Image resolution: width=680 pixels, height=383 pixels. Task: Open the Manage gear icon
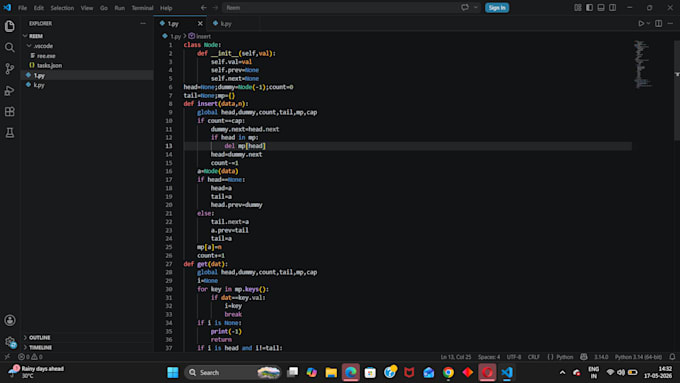tap(10, 342)
